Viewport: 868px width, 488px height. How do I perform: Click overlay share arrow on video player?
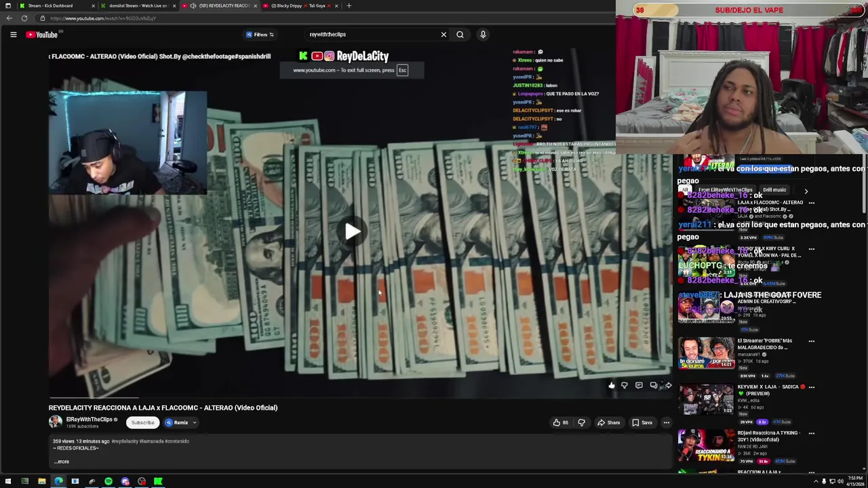coord(668,386)
